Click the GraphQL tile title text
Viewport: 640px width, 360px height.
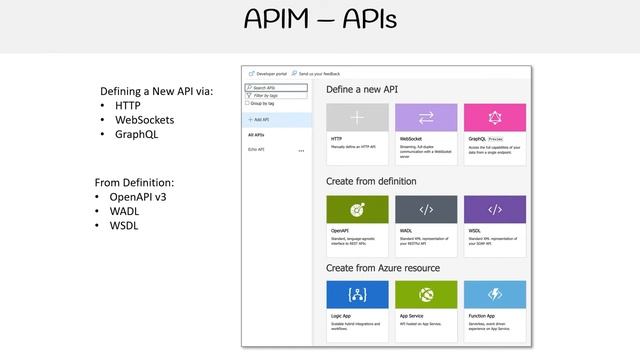pyautogui.click(x=477, y=139)
